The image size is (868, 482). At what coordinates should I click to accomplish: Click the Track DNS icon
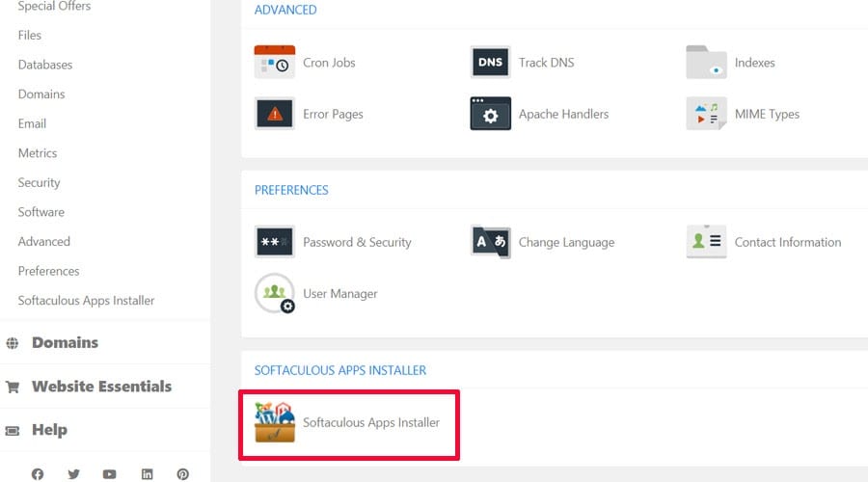pos(491,62)
